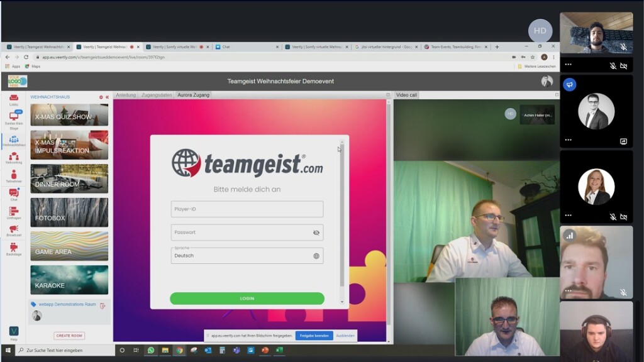
Task: Open Maps bookmark
Action: (x=33, y=66)
